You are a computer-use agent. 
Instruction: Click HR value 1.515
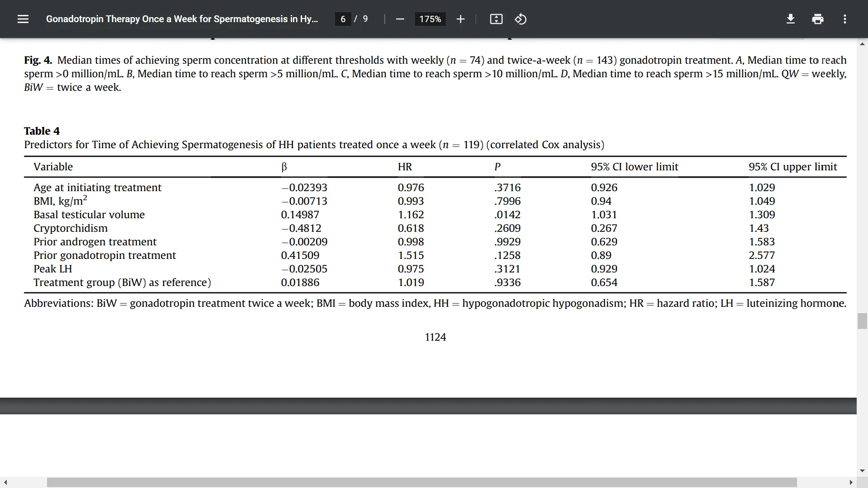410,255
